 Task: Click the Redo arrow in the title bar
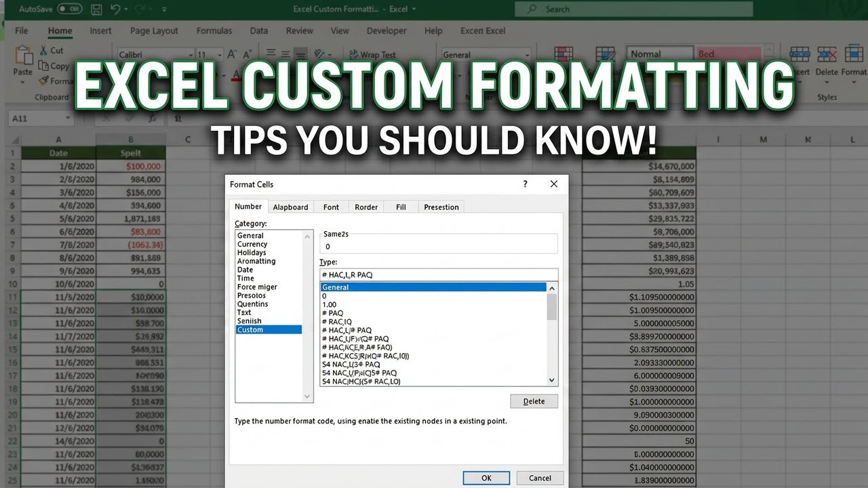(138, 9)
